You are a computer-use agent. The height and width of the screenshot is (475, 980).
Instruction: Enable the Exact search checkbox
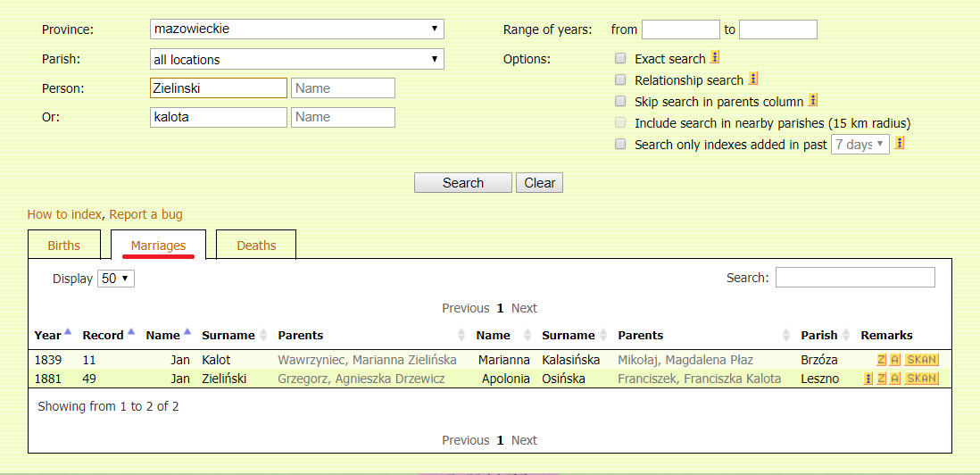(620, 59)
